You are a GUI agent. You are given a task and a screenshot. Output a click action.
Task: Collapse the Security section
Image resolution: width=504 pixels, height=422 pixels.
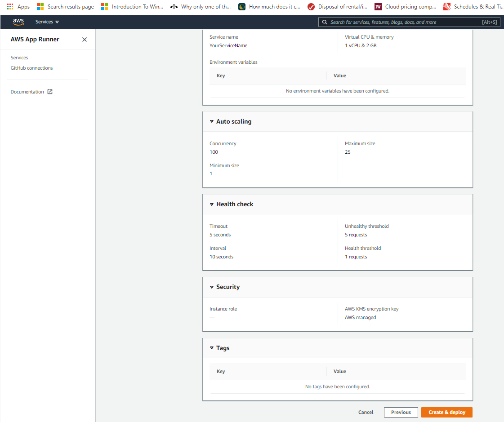click(211, 287)
